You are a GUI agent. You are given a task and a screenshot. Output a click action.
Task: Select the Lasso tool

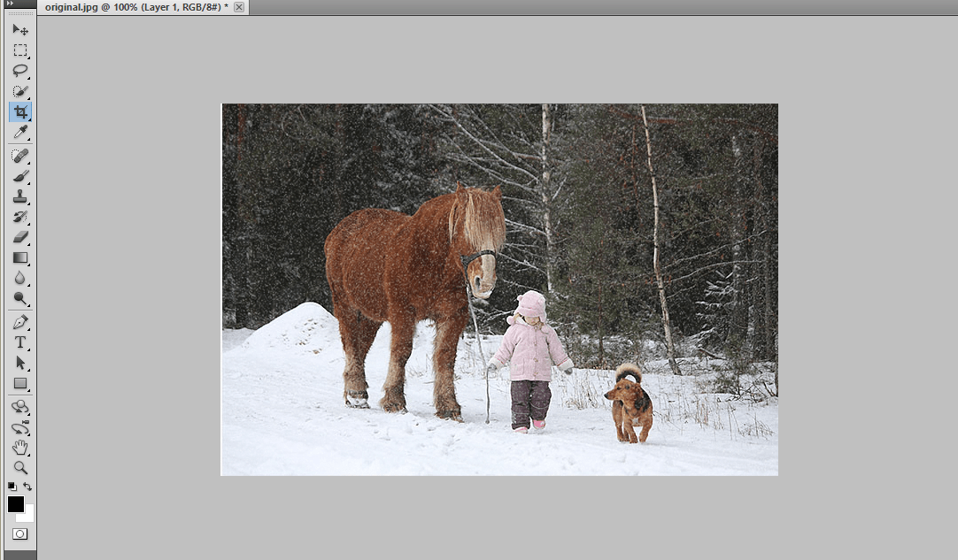(20, 70)
